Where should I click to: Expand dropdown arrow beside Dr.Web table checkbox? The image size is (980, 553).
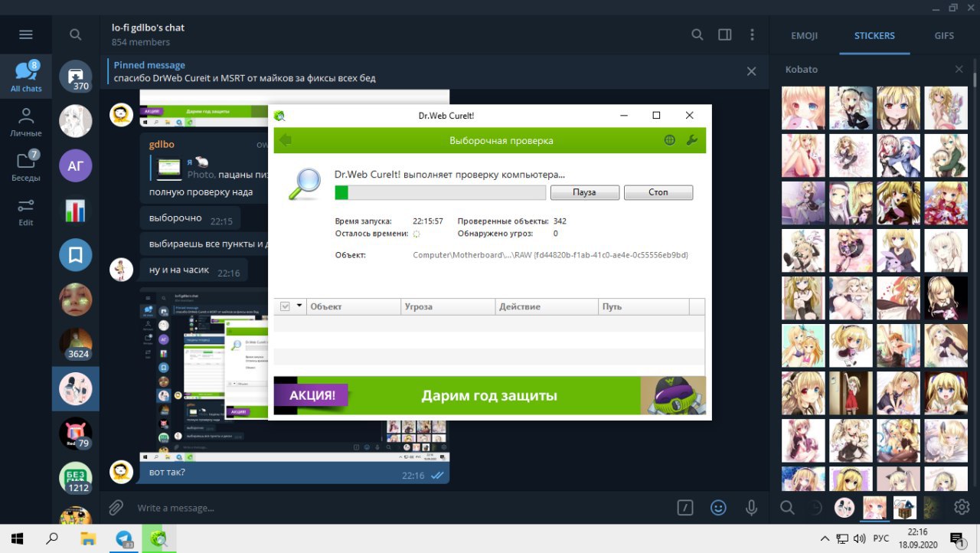click(299, 306)
